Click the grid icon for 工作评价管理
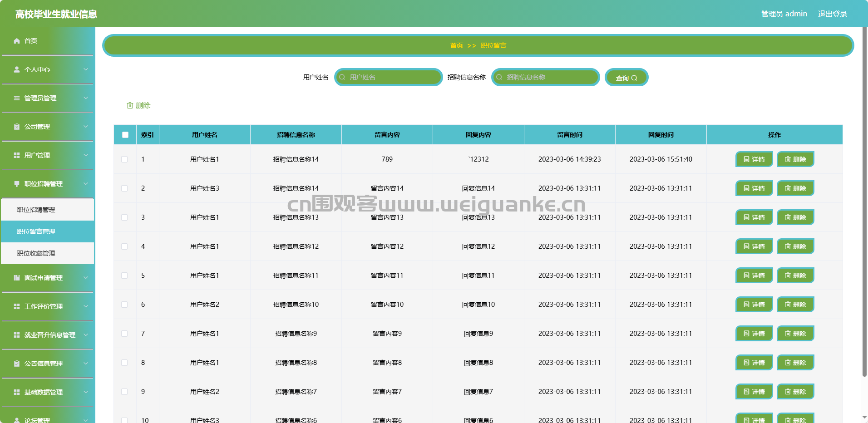The width and height of the screenshot is (868, 423). tap(17, 306)
